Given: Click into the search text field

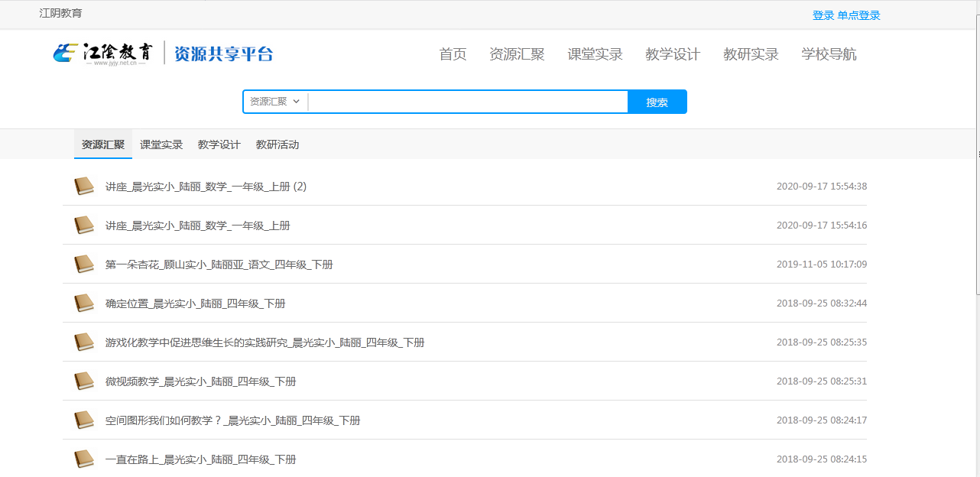Looking at the screenshot, I should [x=468, y=102].
